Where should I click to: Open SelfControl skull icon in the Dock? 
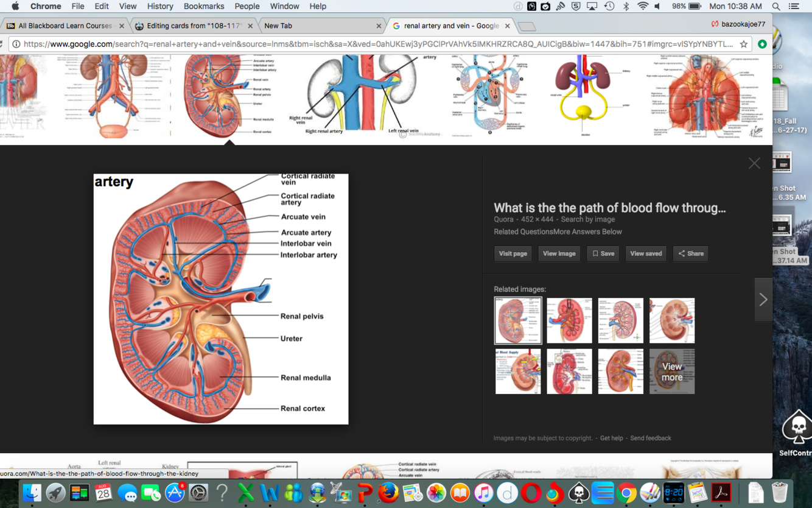point(579,492)
